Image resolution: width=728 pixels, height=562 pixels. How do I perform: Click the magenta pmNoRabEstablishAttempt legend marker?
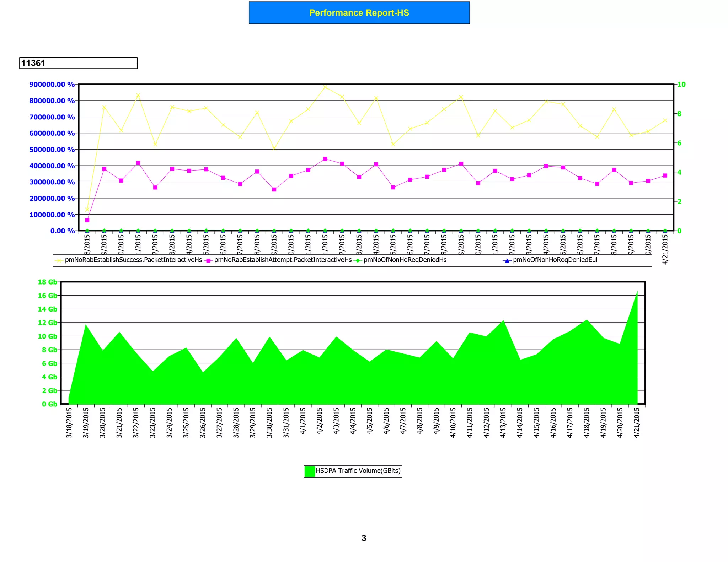pos(209,260)
